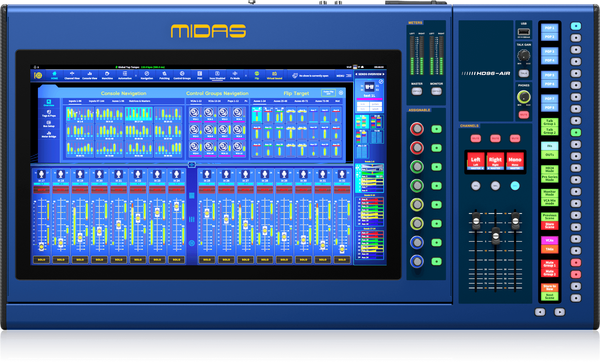
Task: Mute the In 17 channel strip
Action: click(x=41, y=189)
